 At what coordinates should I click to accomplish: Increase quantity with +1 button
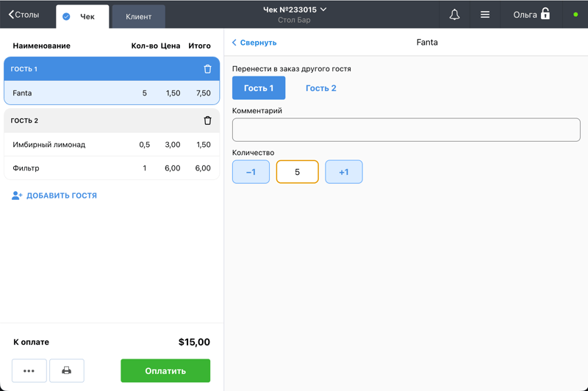click(x=344, y=172)
